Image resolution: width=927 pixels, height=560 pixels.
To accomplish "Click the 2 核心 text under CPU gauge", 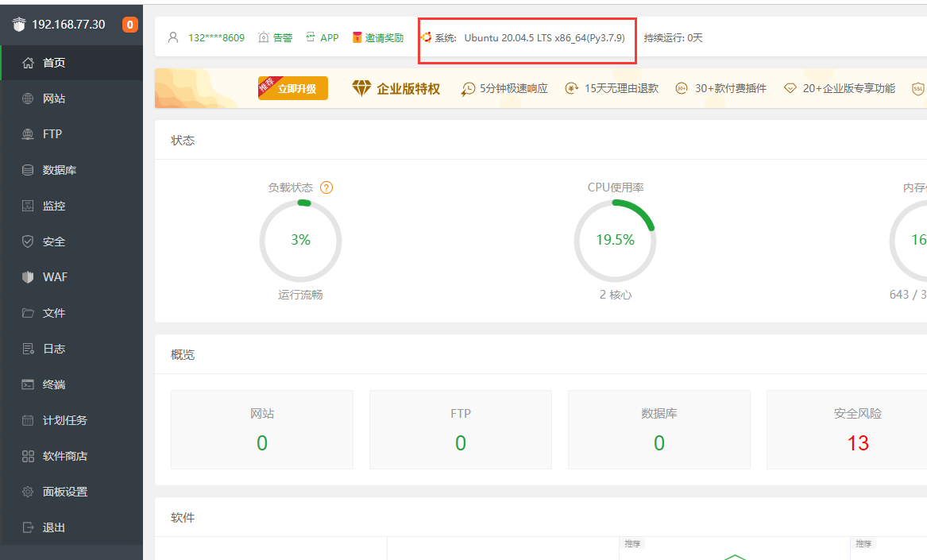I will click(x=616, y=295).
